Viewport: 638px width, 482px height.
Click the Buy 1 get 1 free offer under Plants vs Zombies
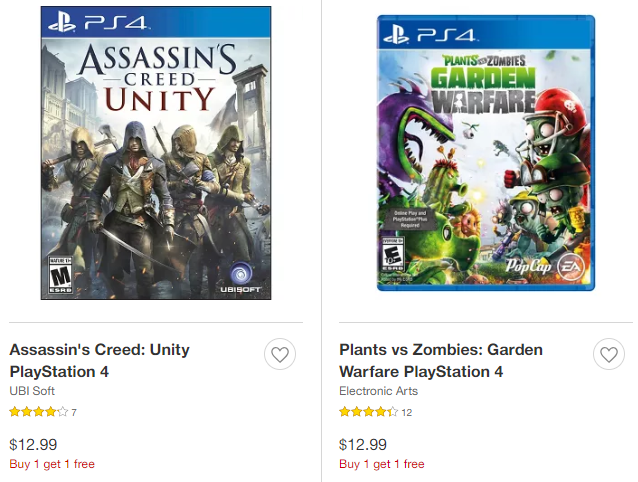click(382, 464)
